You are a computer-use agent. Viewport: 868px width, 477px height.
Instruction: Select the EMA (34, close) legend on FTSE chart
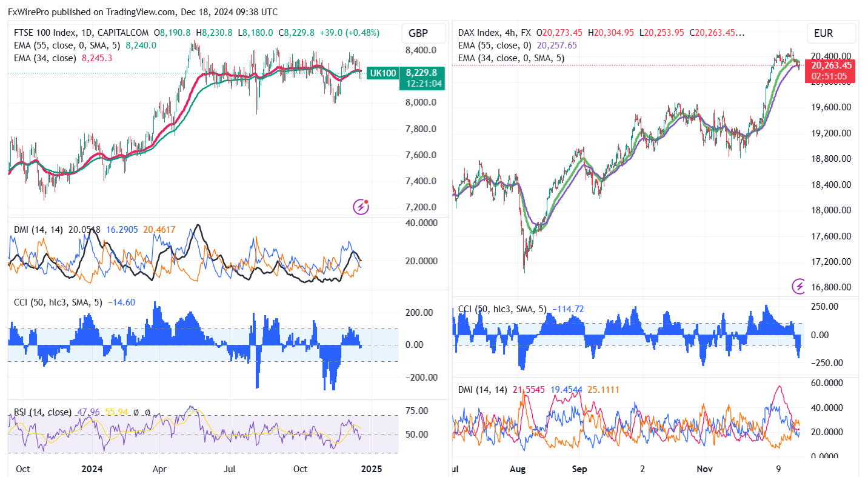tap(45, 58)
